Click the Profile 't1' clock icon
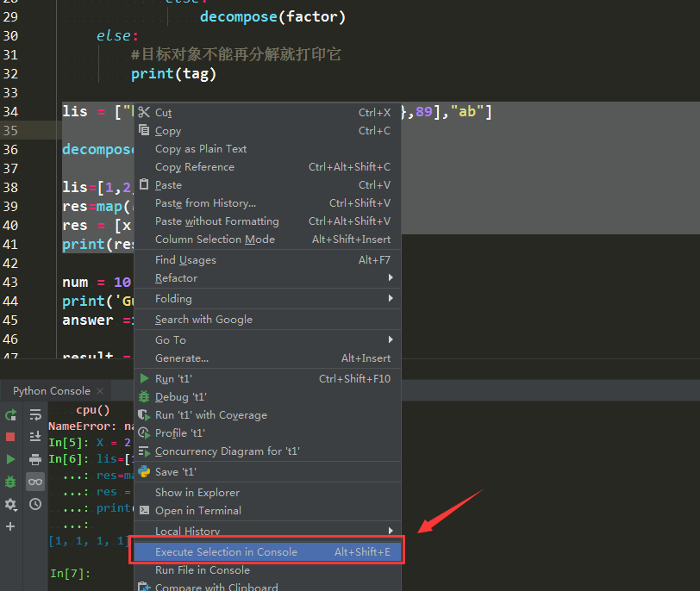 [144, 433]
